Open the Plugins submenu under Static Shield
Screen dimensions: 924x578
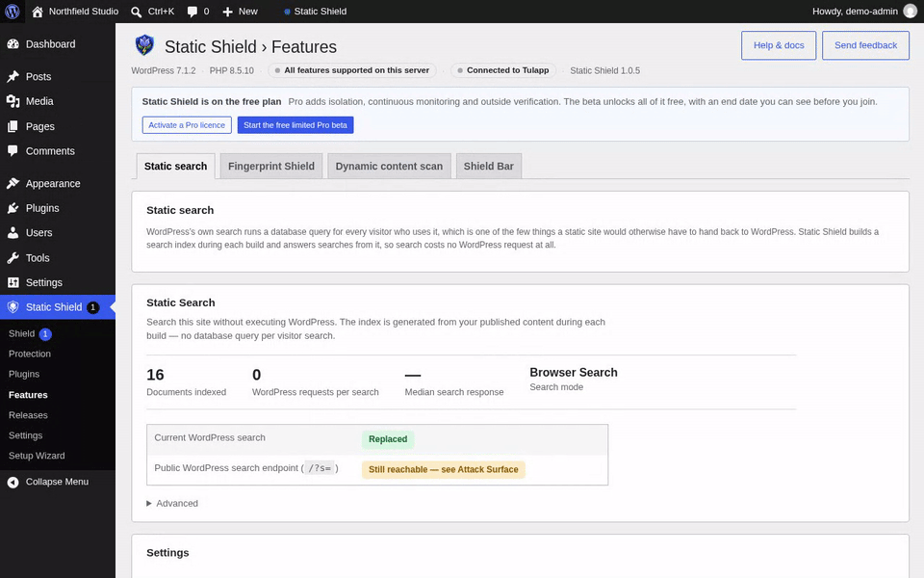tap(24, 374)
